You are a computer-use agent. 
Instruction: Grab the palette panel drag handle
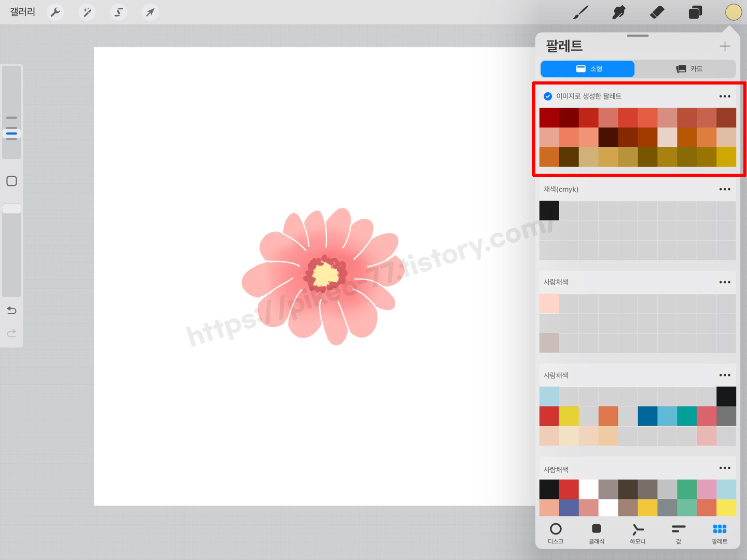point(638,36)
